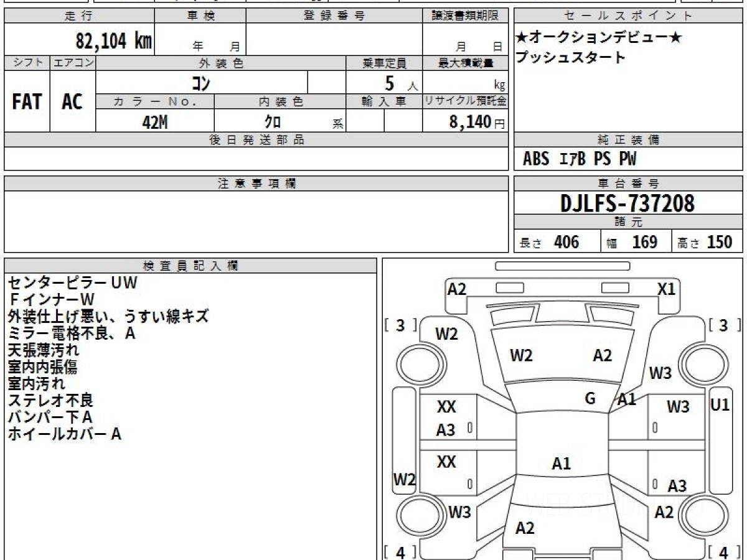Click the エアコン header cell
The width and height of the screenshot is (747, 560).
click(x=73, y=63)
